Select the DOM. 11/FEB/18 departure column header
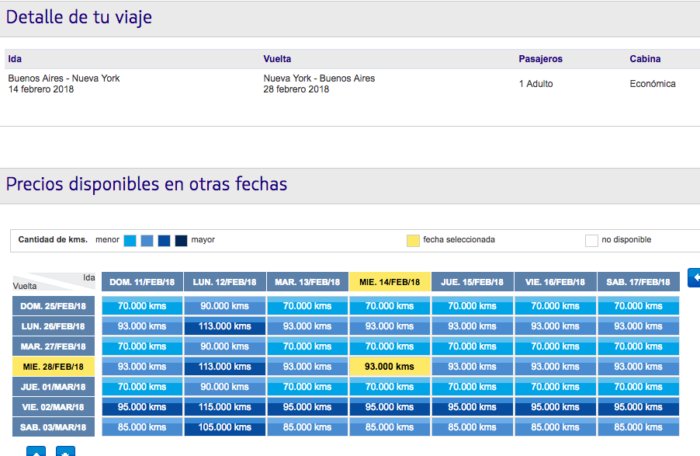The image size is (700, 456). (x=142, y=283)
